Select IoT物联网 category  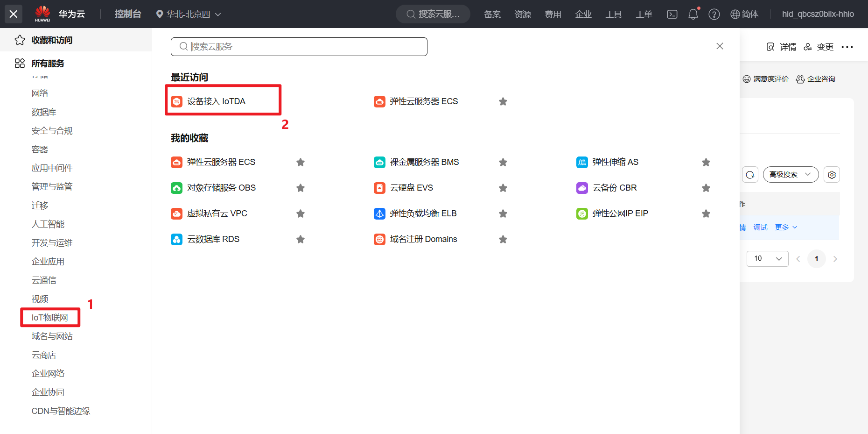(x=50, y=318)
